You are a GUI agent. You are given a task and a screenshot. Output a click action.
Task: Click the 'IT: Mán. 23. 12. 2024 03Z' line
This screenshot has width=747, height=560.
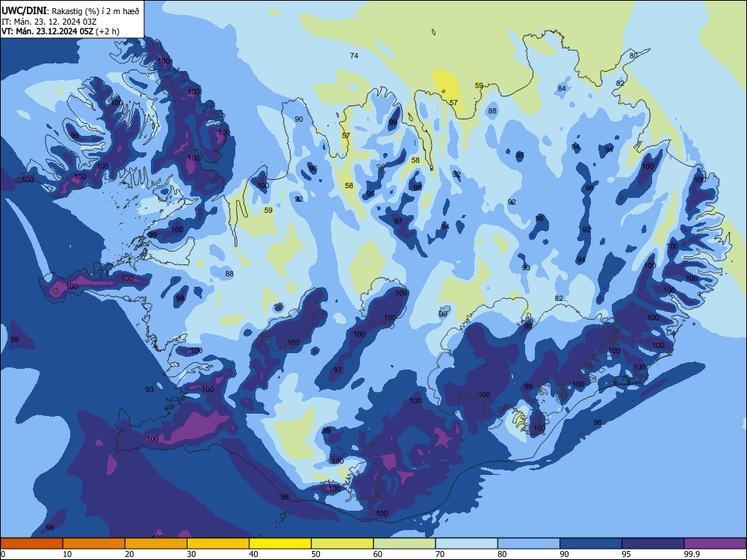[x=49, y=22]
